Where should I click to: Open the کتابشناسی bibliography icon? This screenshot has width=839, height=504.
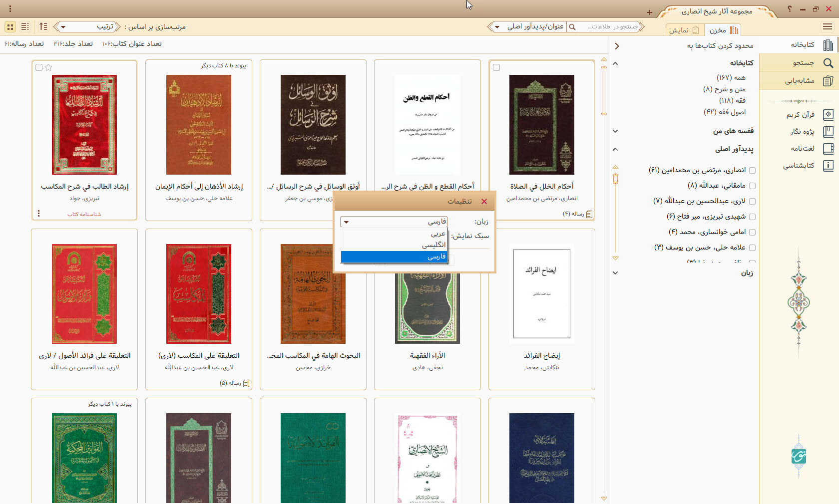click(x=828, y=166)
